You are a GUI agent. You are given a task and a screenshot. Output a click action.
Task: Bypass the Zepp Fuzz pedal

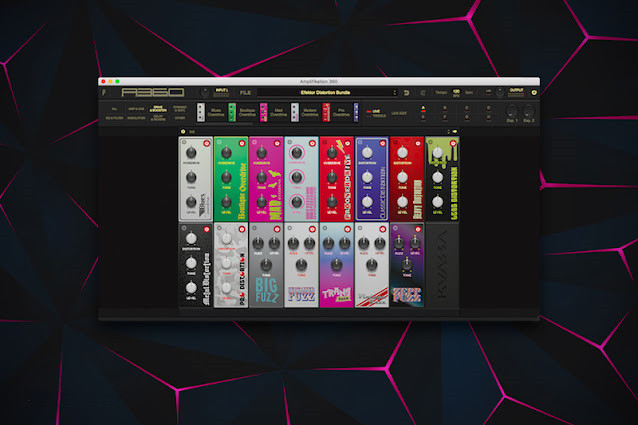click(x=418, y=229)
